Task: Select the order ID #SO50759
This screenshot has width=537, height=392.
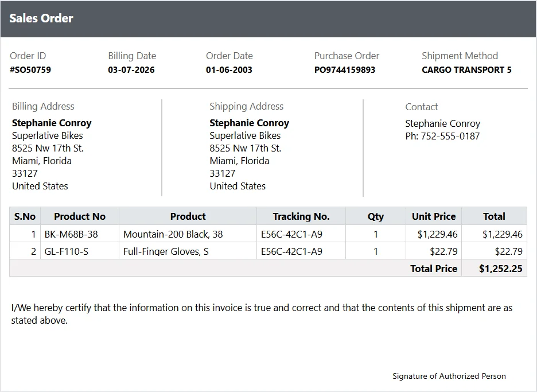Action: coord(30,70)
